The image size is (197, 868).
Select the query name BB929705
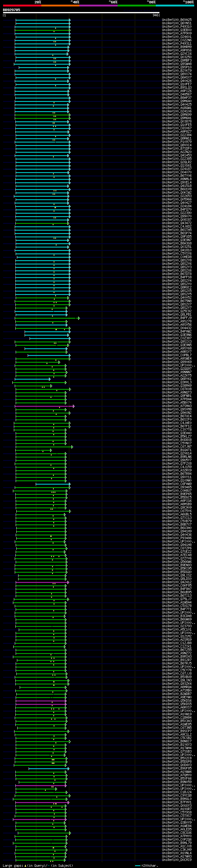[11, 10]
